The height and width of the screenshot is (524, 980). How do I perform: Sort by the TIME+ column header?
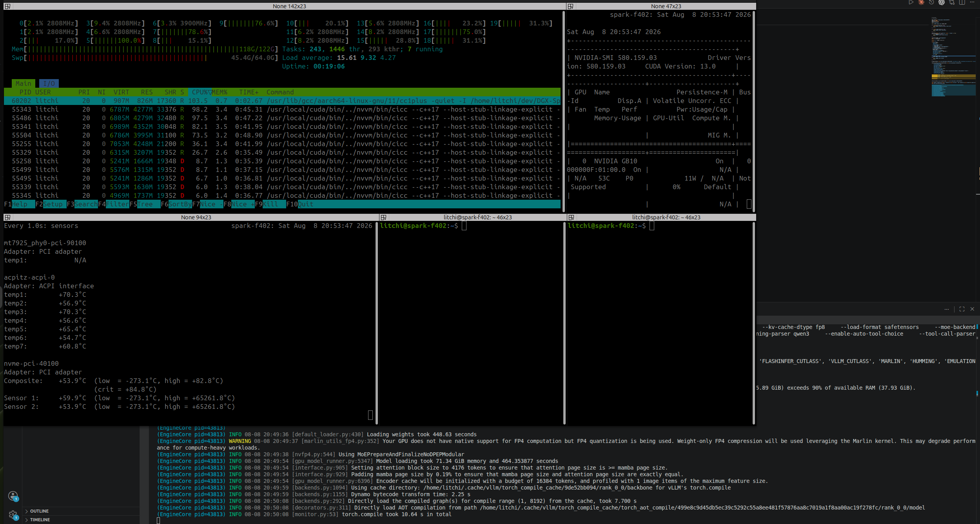(249, 92)
